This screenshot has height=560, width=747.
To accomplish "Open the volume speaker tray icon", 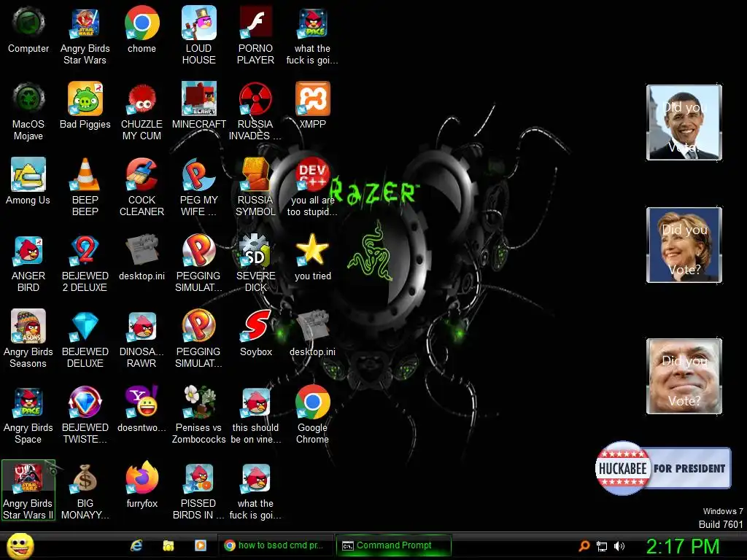I will pos(619,546).
